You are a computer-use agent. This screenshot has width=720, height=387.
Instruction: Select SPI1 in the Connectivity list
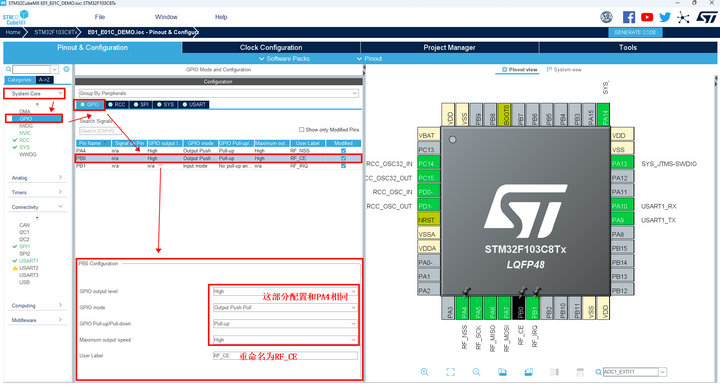24,247
